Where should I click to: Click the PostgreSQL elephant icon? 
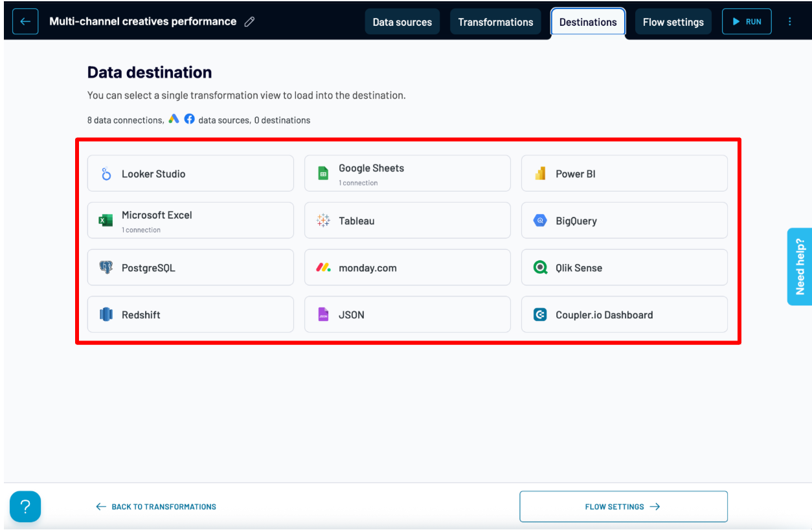106,267
